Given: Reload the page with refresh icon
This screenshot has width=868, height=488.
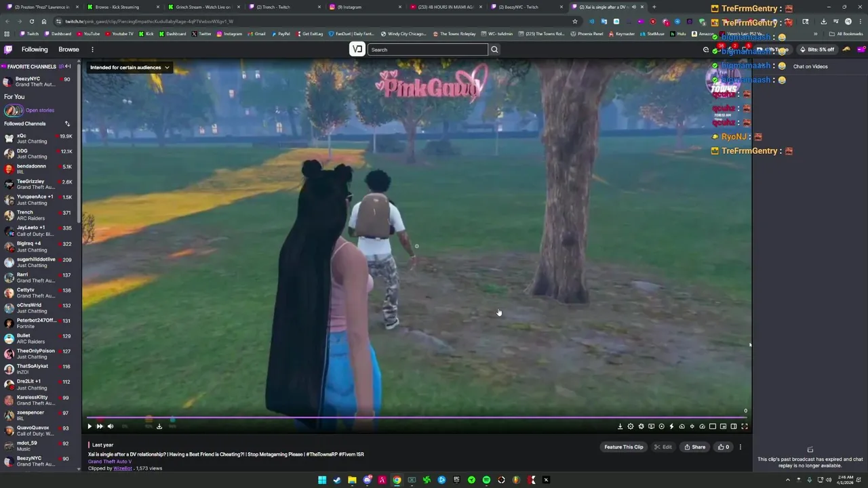Looking at the screenshot, I should click(x=32, y=21).
